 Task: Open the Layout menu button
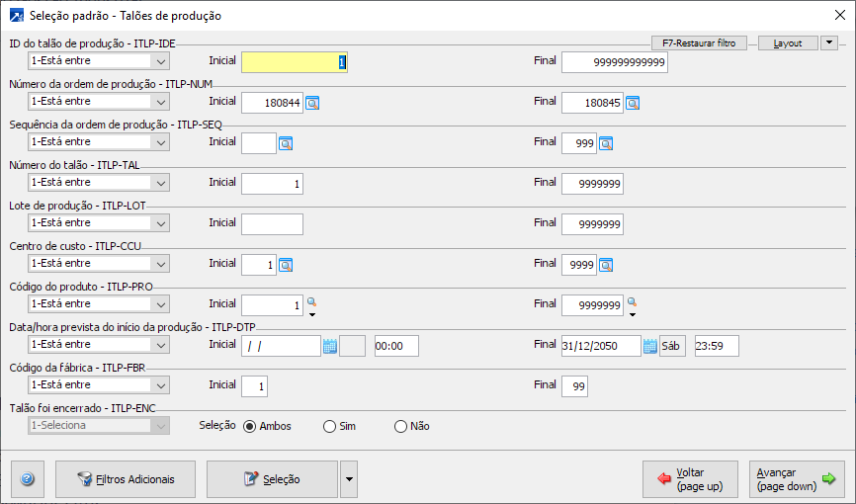[x=788, y=42]
